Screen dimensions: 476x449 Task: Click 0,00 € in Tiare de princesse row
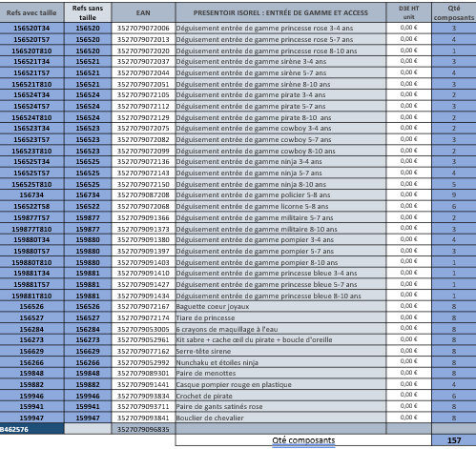pos(409,317)
